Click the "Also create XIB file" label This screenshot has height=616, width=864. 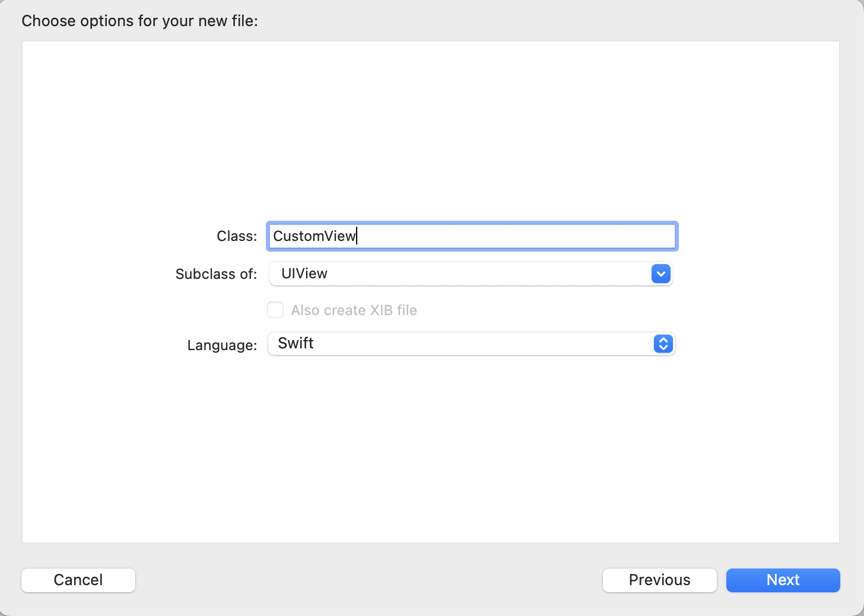coord(354,310)
